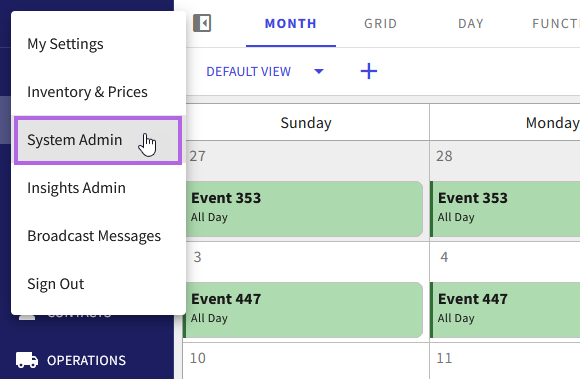The height and width of the screenshot is (379, 580).
Task: Expand the Default View dropdown arrow
Action: (x=318, y=71)
